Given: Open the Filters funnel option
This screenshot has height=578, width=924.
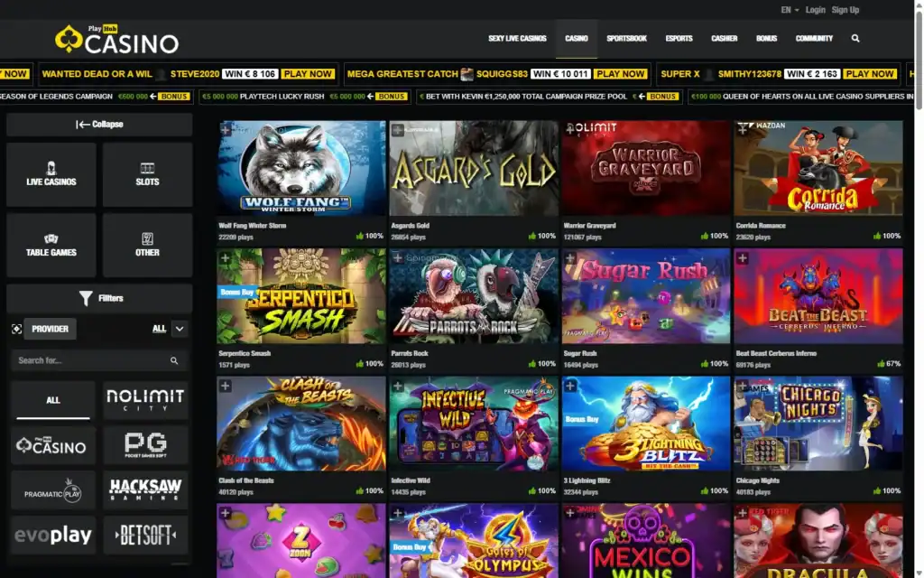Looking at the screenshot, I should pyautogui.click(x=99, y=298).
